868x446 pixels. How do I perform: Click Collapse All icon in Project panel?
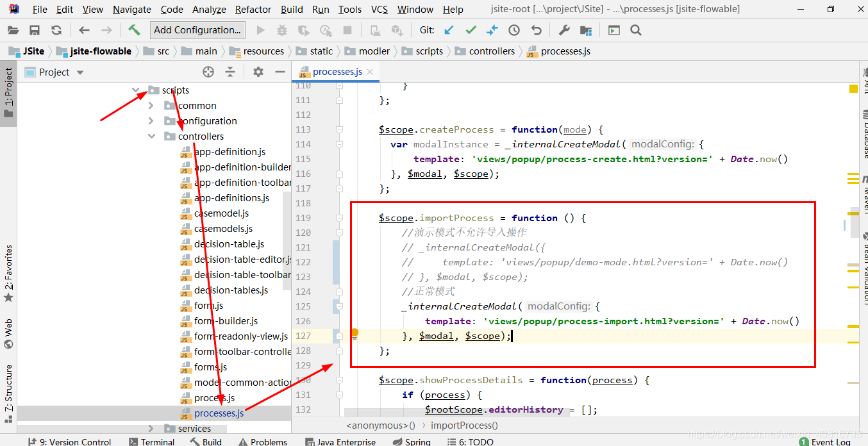click(x=230, y=72)
